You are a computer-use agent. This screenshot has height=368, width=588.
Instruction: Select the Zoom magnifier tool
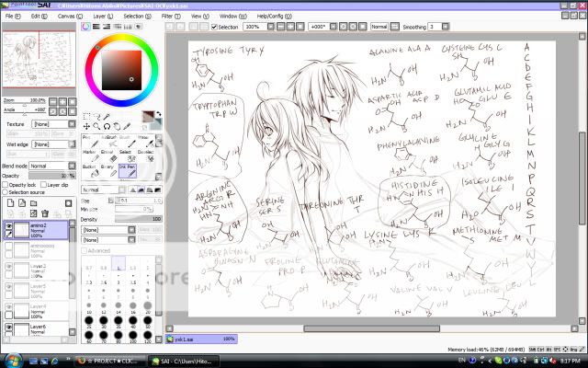[x=97, y=126]
